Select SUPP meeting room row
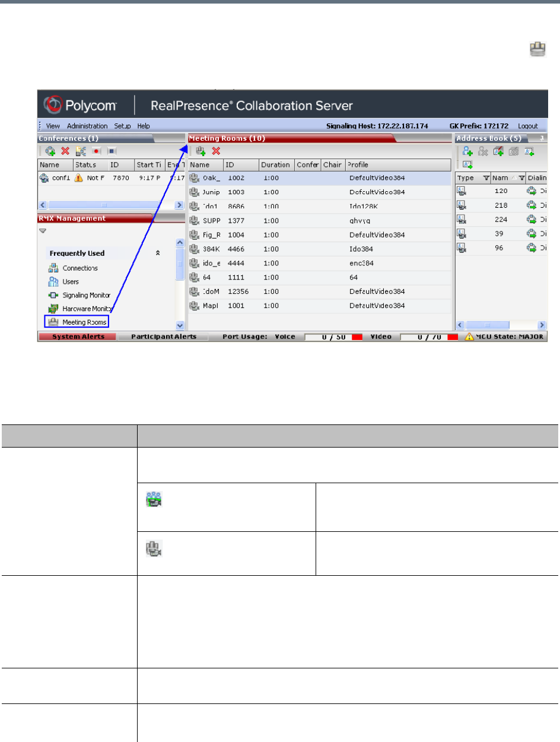Screen dimensions: 560x742 (319, 220)
